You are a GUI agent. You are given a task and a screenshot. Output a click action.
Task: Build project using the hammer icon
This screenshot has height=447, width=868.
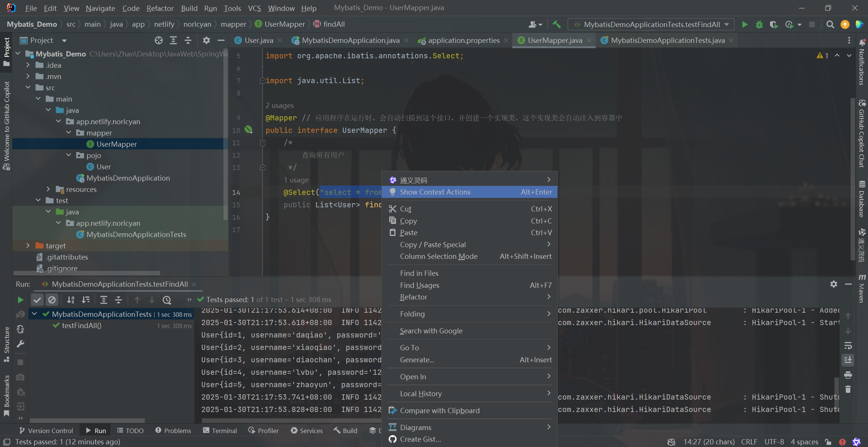pos(557,24)
